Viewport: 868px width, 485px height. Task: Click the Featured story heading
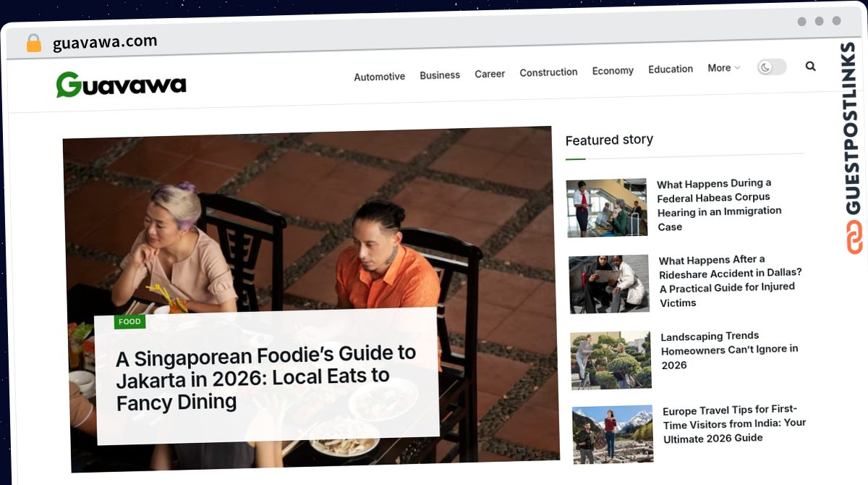tap(609, 140)
